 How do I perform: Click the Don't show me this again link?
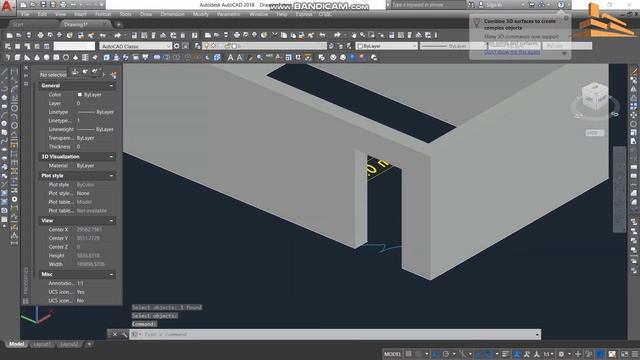tap(512, 53)
